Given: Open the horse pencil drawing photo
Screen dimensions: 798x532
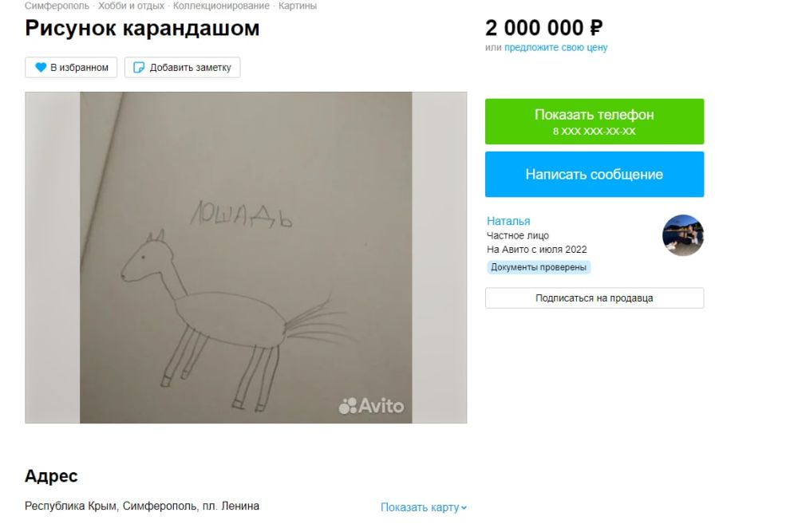Looking at the screenshot, I should pos(246,258).
